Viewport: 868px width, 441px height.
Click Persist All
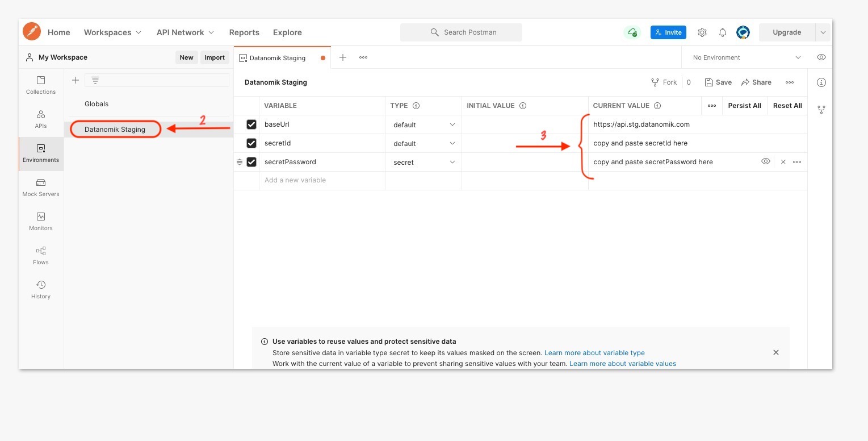point(744,106)
